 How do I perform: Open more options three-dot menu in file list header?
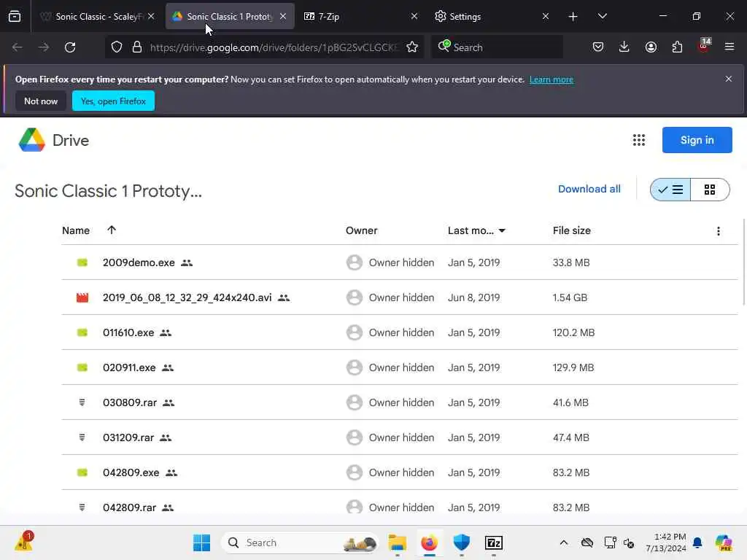tap(719, 231)
